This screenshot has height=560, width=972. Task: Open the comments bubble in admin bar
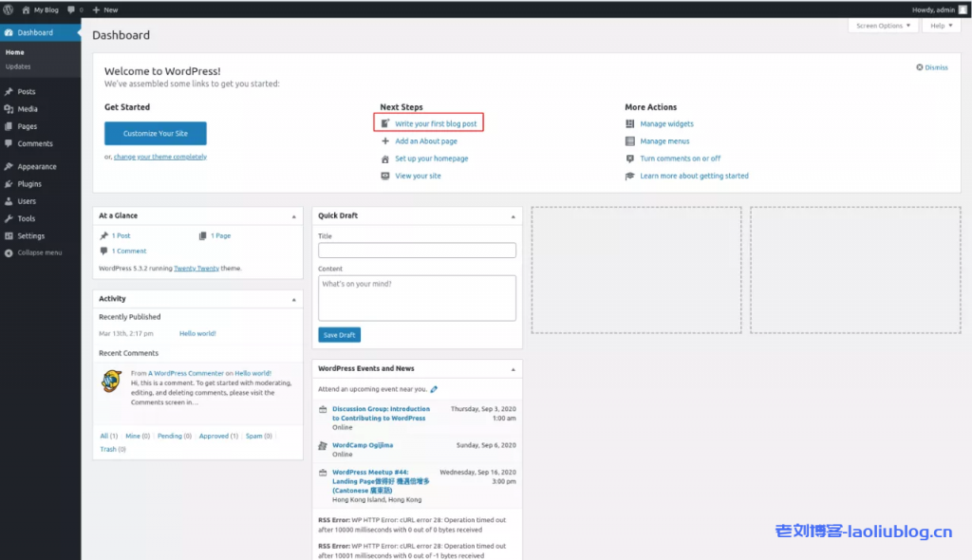coord(71,9)
